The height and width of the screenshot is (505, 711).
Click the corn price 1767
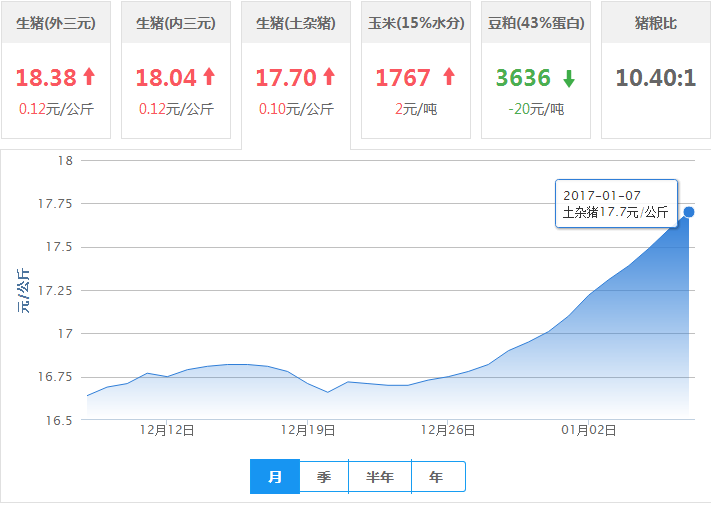pos(403,78)
